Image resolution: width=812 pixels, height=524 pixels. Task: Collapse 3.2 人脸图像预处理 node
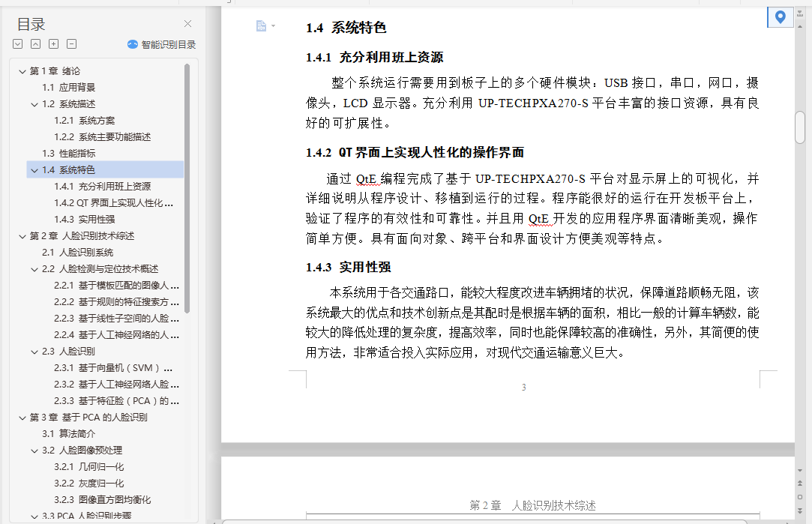click(34, 451)
